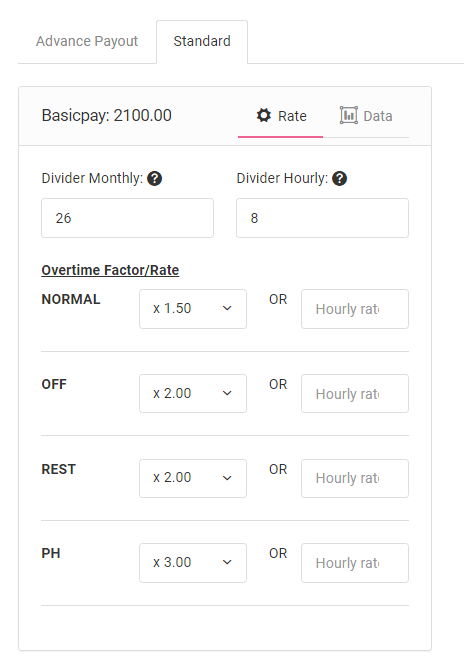Open the PH x 3.00 dropdown
Screen dimensions: 464x672
193,563
